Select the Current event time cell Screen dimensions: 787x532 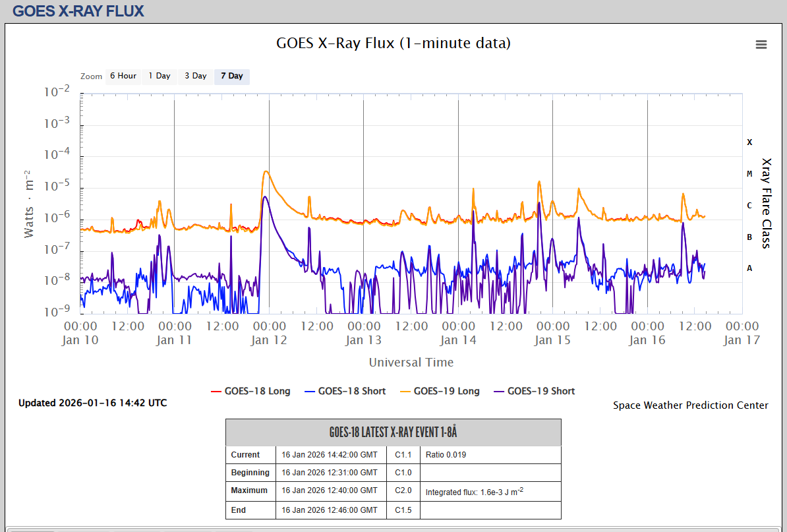click(330, 455)
